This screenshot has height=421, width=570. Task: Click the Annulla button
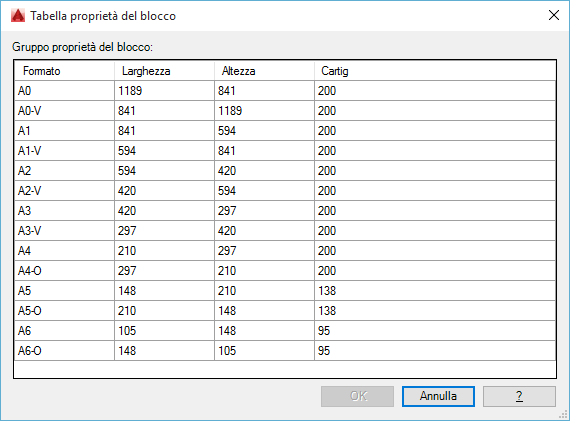point(438,396)
